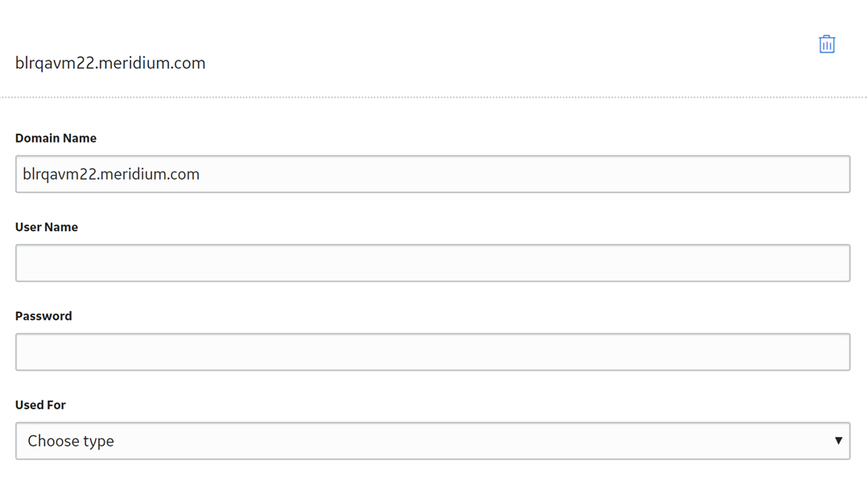Select the Password text box

coord(433,352)
